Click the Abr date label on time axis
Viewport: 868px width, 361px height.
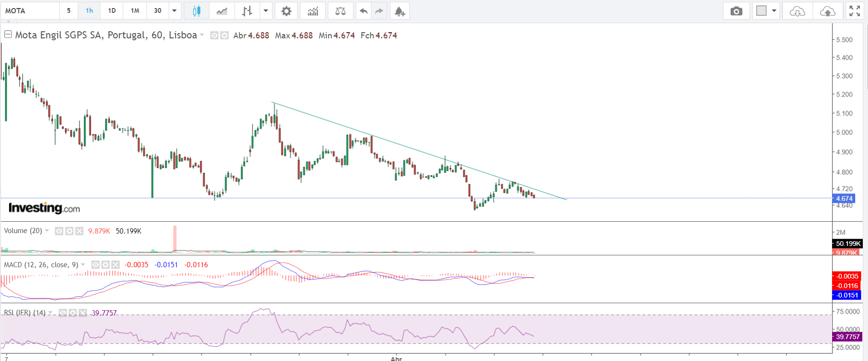click(396, 359)
